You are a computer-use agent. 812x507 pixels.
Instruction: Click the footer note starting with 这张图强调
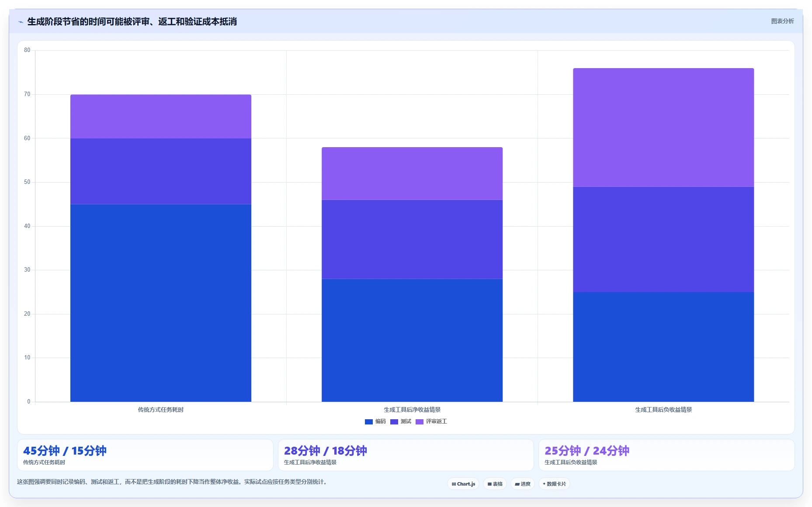(172, 482)
